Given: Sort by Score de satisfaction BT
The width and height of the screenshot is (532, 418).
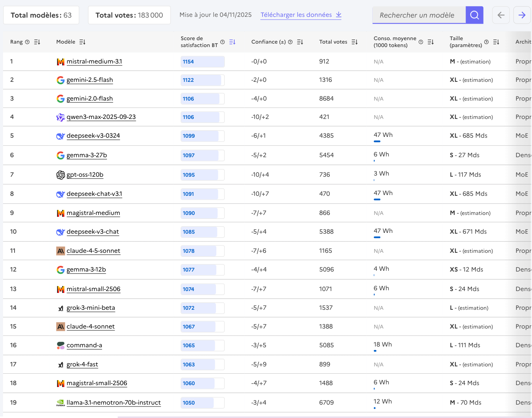Looking at the screenshot, I should point(232,42).
